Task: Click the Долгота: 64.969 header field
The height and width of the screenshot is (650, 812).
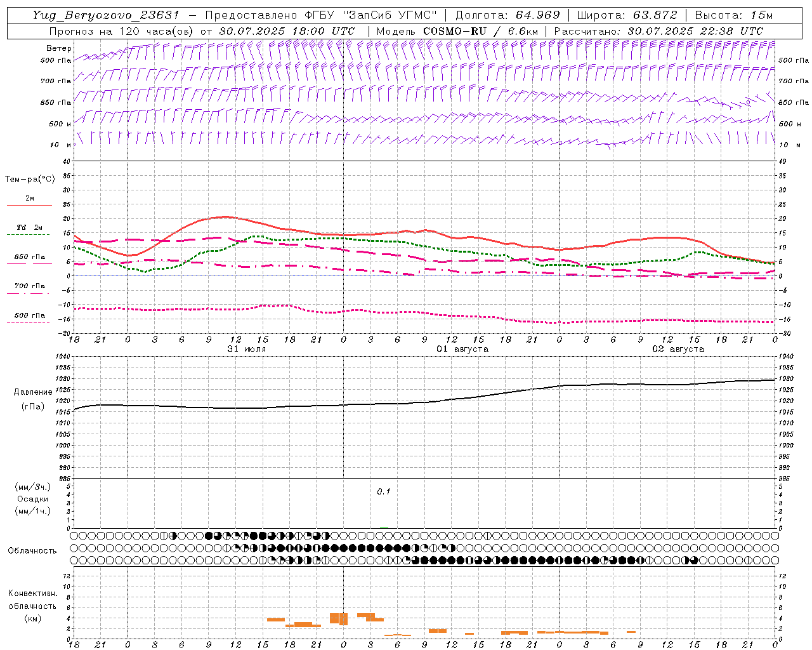Action: [x=507, y=15]
